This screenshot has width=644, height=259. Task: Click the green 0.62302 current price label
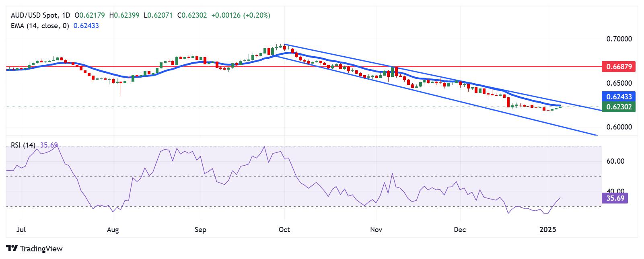pyautogui.click(x=618, y=107)
